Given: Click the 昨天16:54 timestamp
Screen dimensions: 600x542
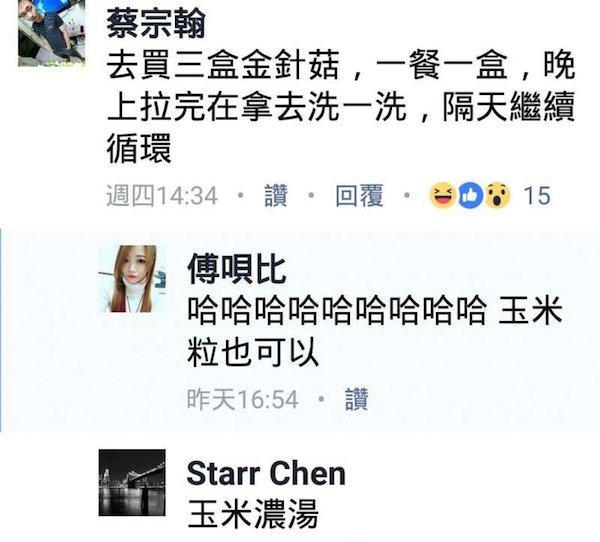Looking at the screenshot, I should coord(243,399).
